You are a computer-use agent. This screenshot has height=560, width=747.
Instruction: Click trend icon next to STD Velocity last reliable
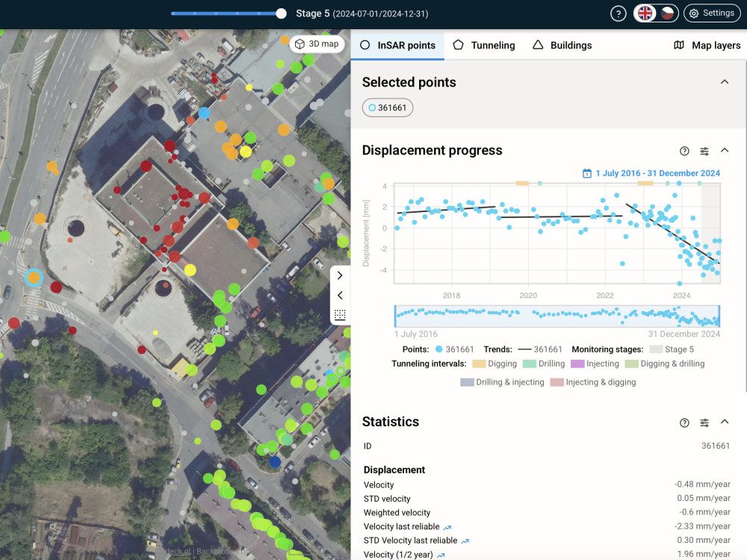(x=465, y=541)
